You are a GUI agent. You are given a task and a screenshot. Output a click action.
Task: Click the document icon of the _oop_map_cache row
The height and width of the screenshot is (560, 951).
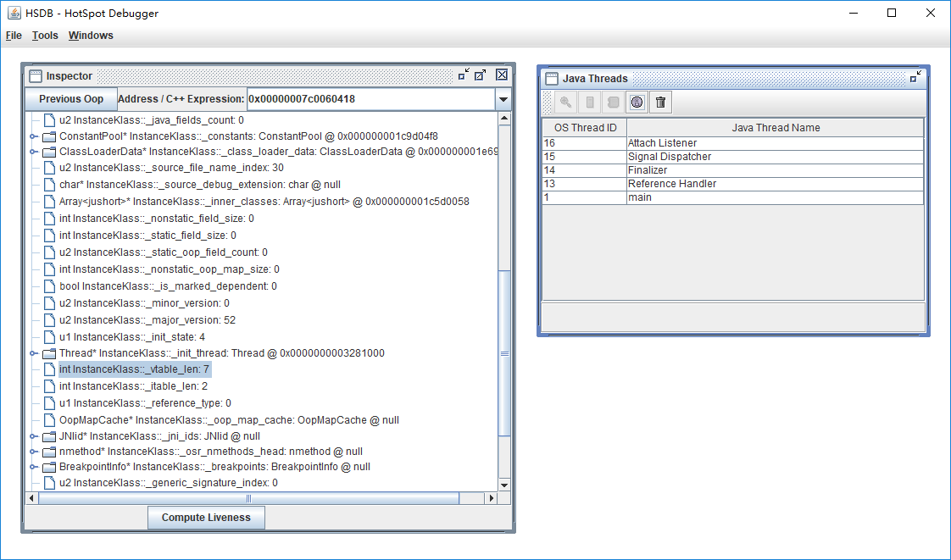[50, 420]
